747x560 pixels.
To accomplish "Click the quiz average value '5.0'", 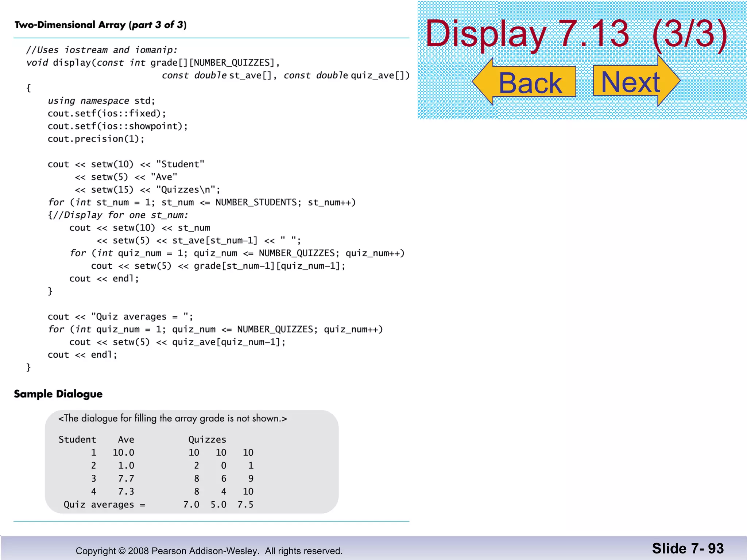I will tap(218, 505).
